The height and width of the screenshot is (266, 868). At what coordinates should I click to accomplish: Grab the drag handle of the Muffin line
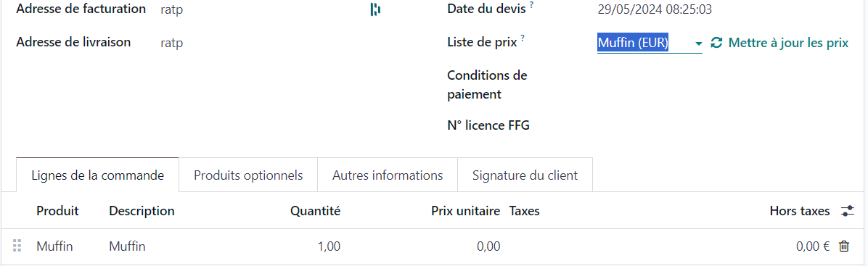tap(17, 246)
